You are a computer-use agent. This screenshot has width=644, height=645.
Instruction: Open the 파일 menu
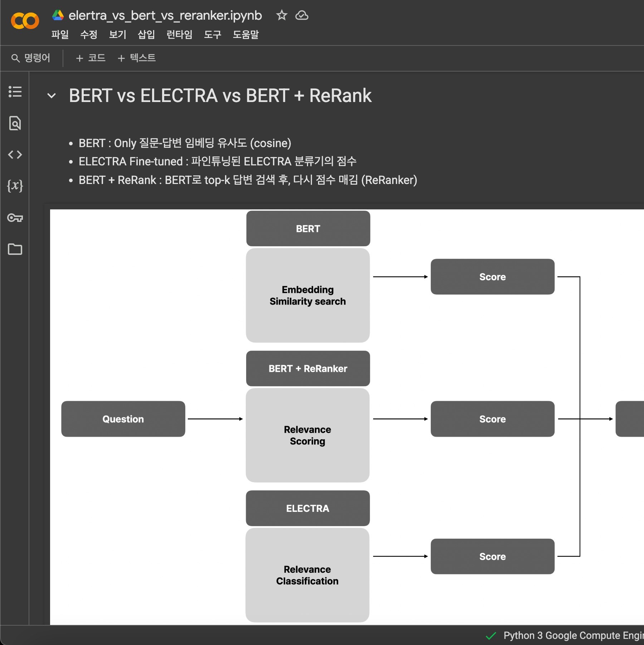click(x=59, y=35)
